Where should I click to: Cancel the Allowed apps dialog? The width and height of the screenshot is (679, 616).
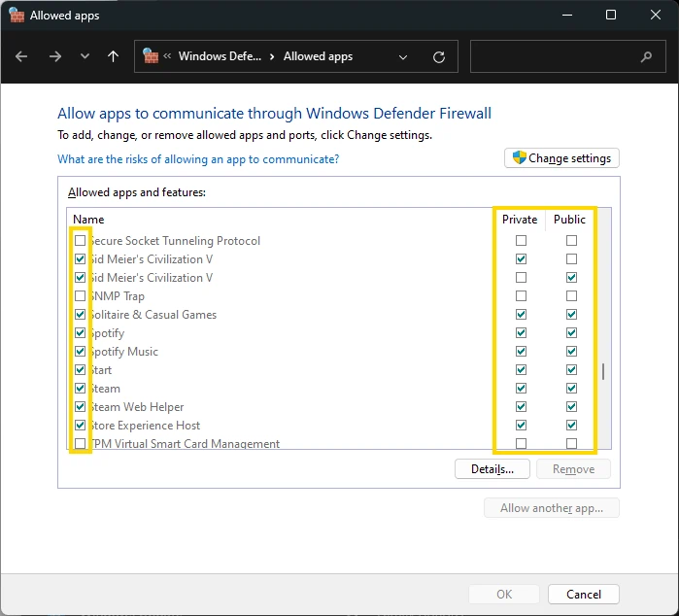coord(583,594)
